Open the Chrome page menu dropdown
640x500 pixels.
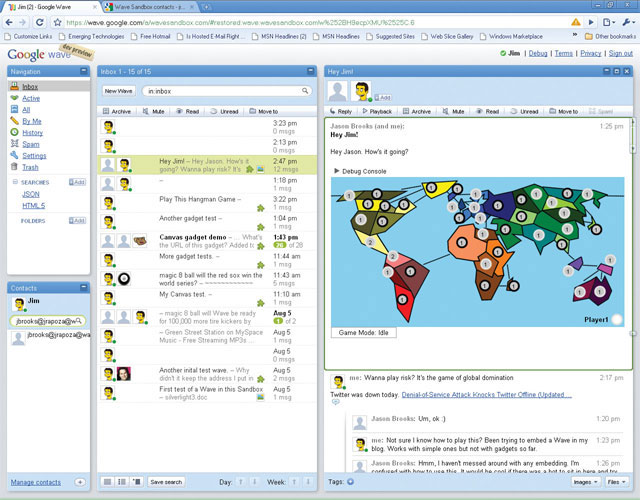click(609, 22)
